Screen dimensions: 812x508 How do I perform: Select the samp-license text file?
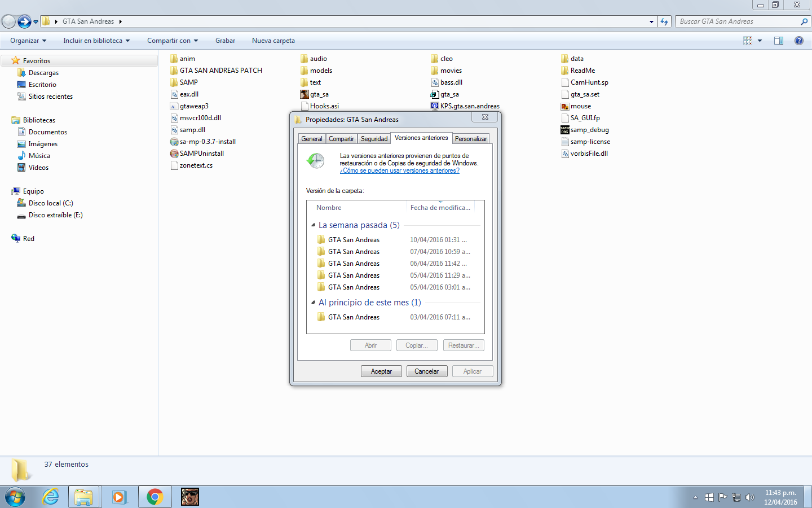pos(585,142)
